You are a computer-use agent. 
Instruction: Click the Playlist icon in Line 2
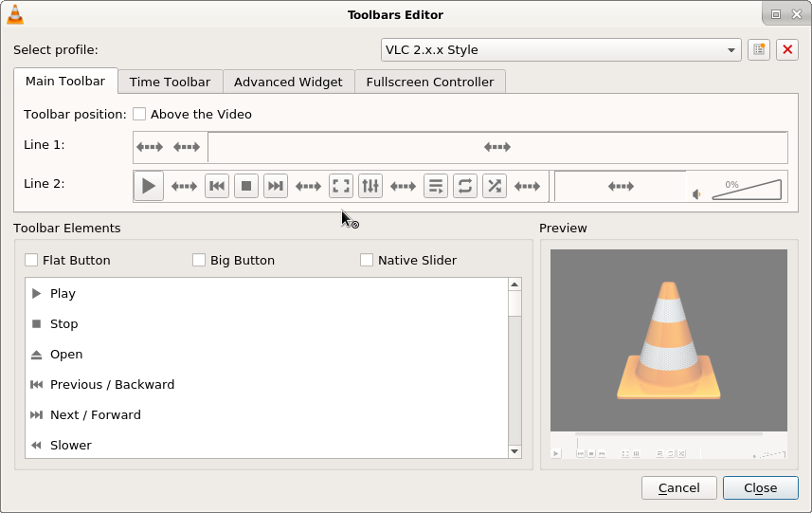coord(436,186)
